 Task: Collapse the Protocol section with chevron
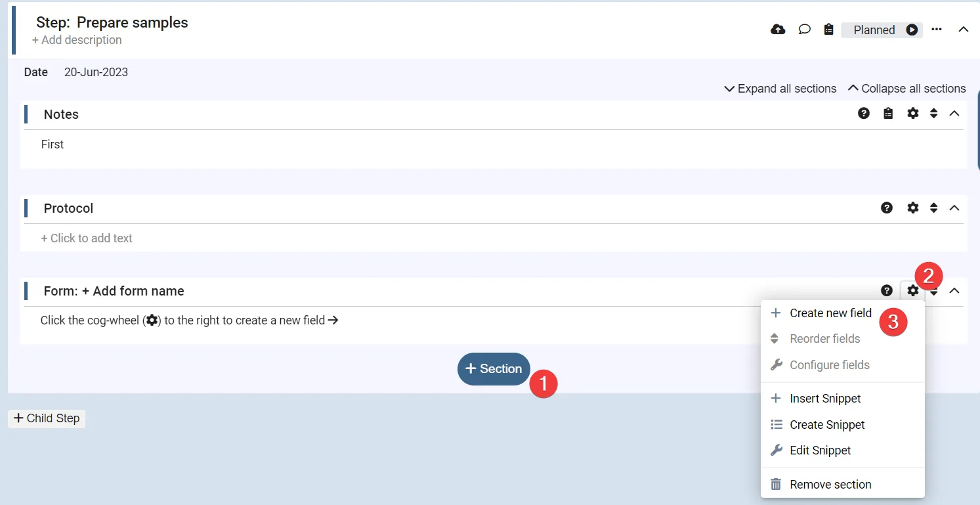(954, 208)
